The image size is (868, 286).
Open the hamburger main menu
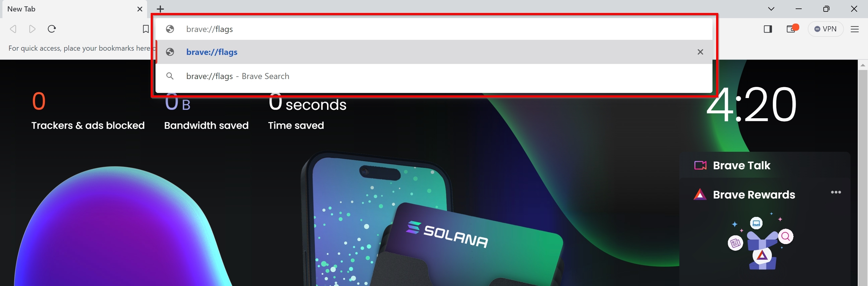(855, 29)
